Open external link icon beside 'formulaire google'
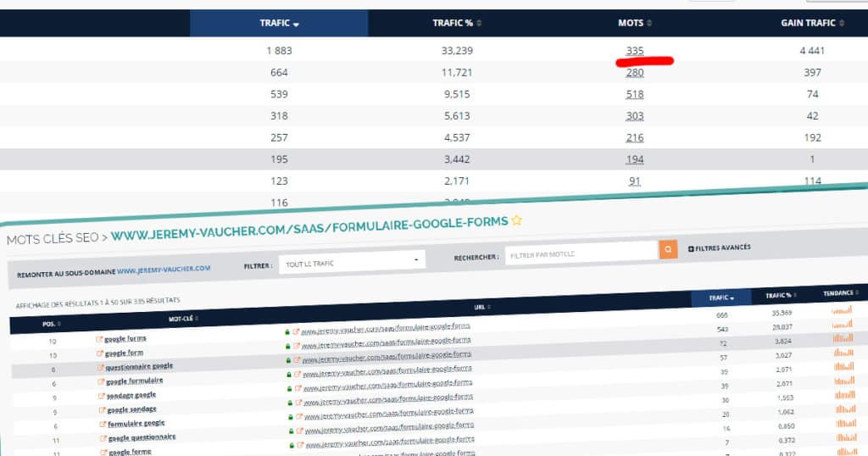Image resolution: width=868 pixels, height=456 pixels. click(103, 425)
